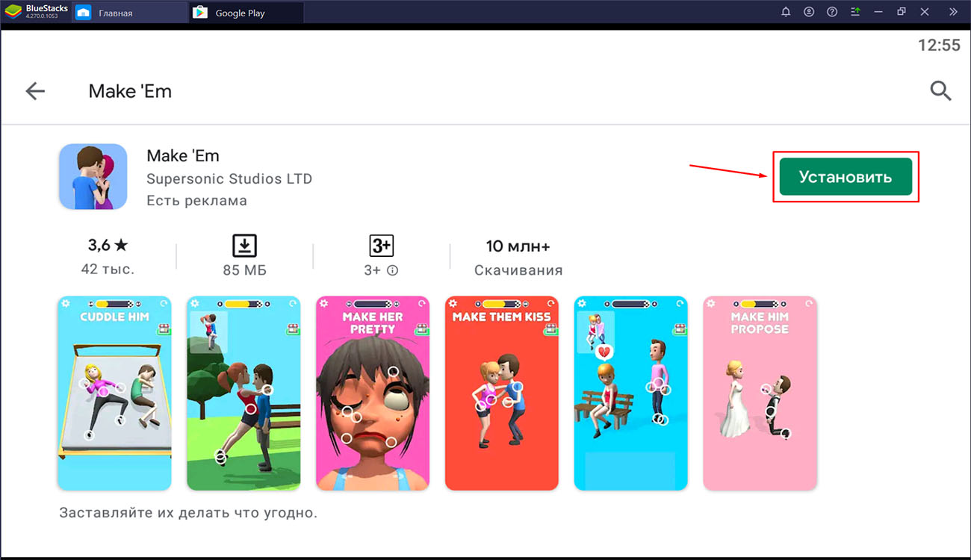
Task: Open the age rating info circle icon
Action: pyautogui.click(x=392, y=270)
